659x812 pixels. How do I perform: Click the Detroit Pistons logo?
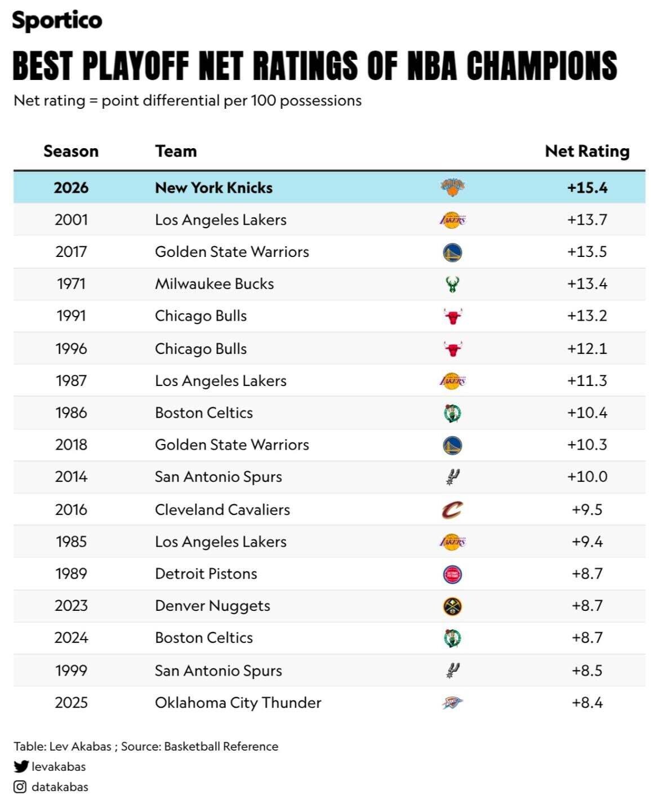point(452,574)
